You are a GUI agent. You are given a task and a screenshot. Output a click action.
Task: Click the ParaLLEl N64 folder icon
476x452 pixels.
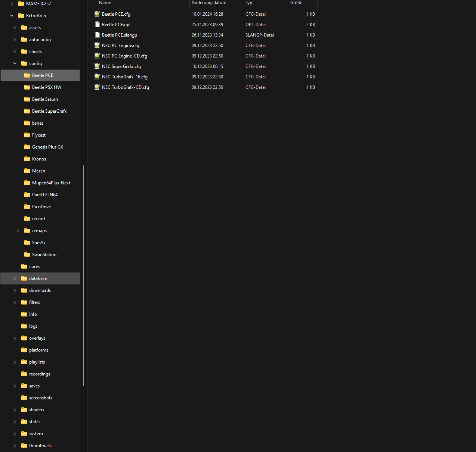27,195
